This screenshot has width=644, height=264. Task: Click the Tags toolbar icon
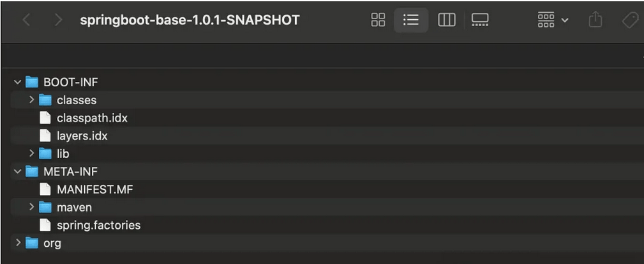pos(630,20)
